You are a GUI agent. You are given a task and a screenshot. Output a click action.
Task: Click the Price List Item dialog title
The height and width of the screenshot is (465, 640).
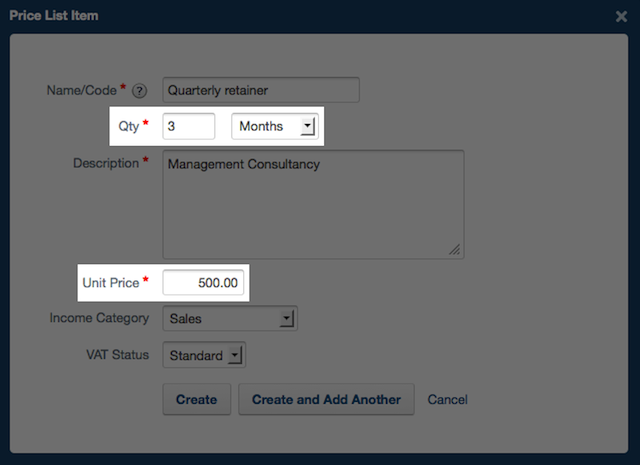coord(54,16)
